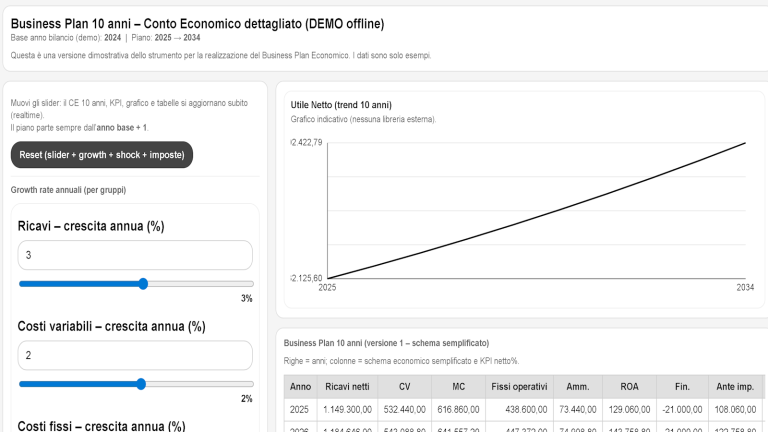Click the ROA column header
Screen dimensions: 768x432
tap(628, 387)
